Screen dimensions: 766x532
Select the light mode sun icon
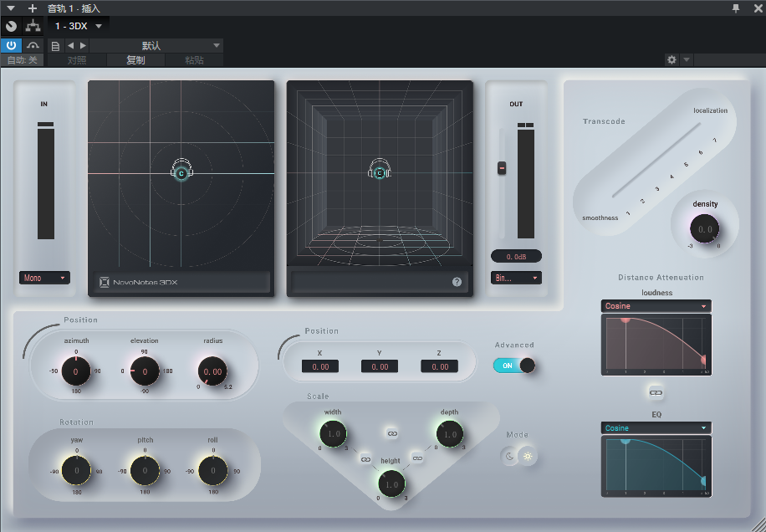click(x=528, y=456)
